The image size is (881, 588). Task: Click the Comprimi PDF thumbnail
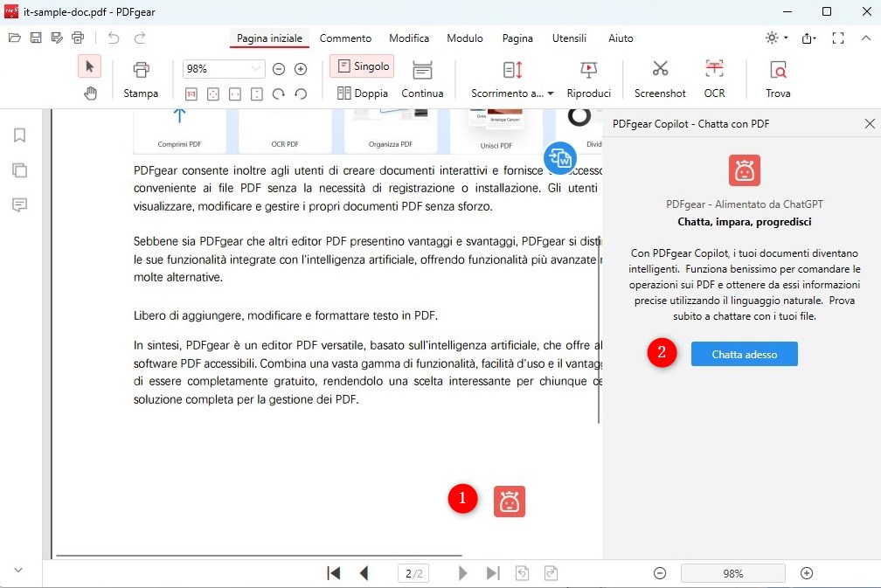point(179,131)
